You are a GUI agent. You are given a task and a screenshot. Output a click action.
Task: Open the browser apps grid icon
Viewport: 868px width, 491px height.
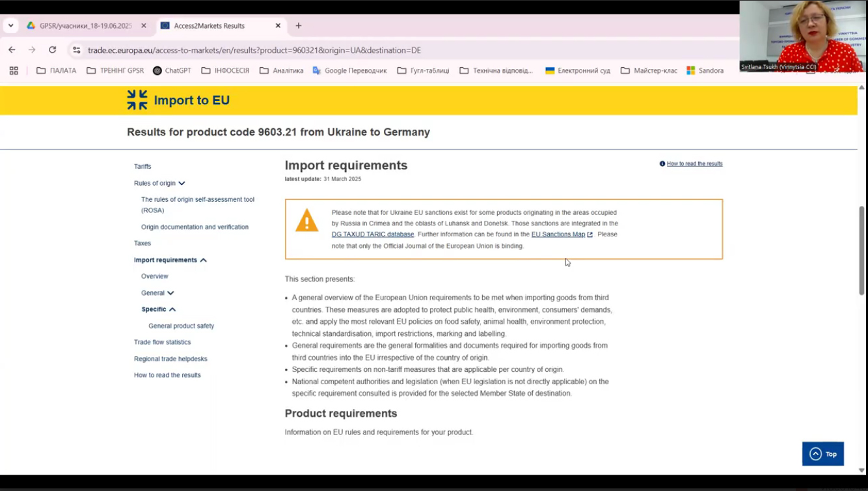click(14, 70)
